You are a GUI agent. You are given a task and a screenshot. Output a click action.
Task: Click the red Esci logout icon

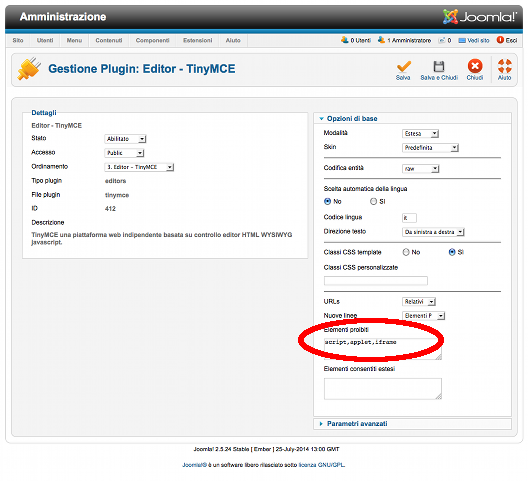500,40
